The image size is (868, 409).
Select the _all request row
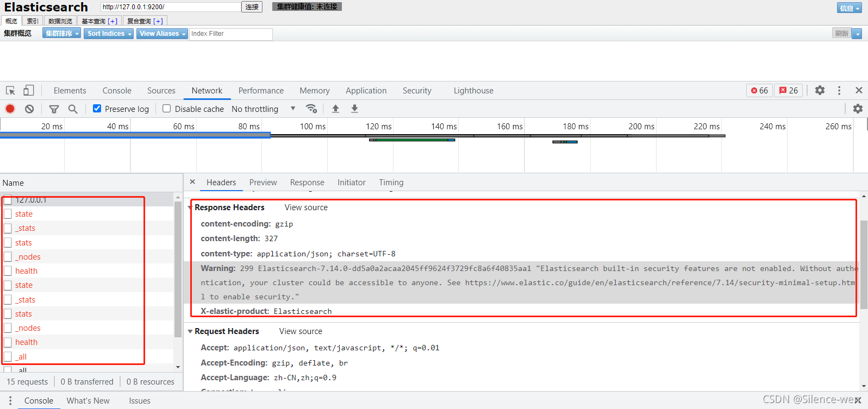pos(87,356)
